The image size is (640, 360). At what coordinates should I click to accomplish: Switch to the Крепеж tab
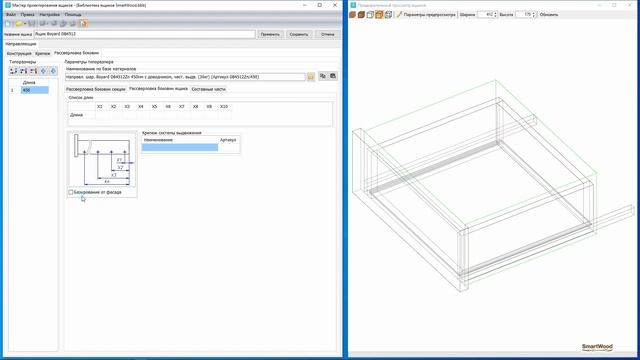click(42, 53)
